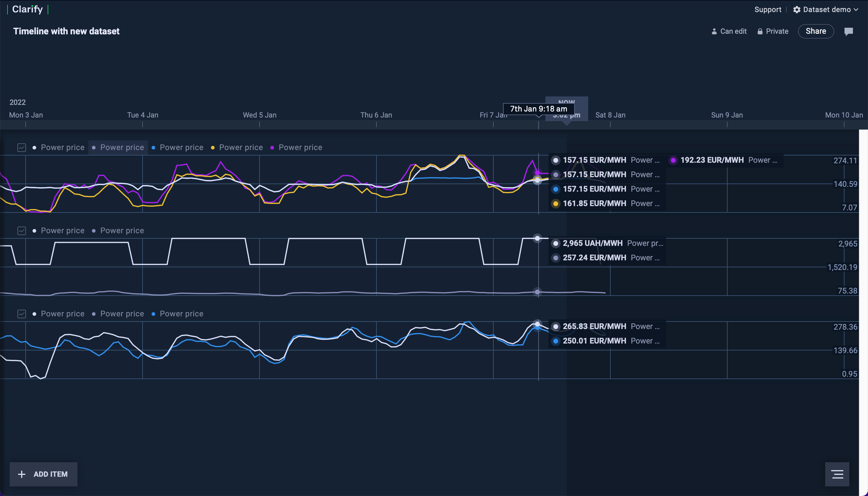868x496 pixels.
Task: Toggle the first chart's visibility checkbox
Action: pos(21,148)
